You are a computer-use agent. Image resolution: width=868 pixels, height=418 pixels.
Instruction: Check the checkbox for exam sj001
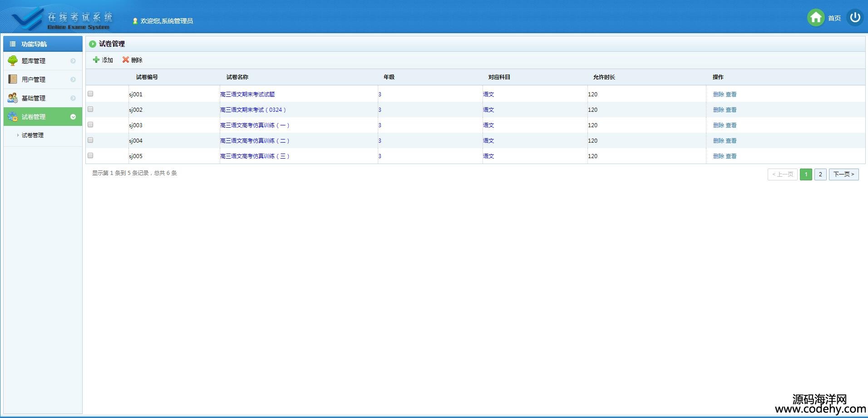coord(90,94)
